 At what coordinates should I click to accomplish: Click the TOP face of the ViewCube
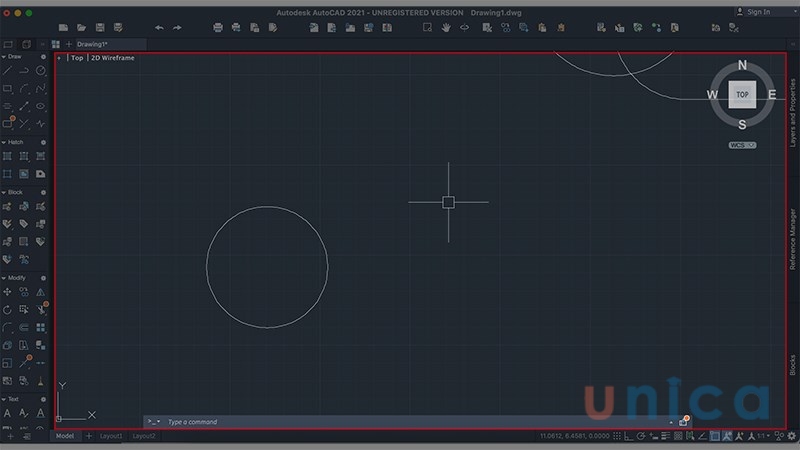point(742,94)
